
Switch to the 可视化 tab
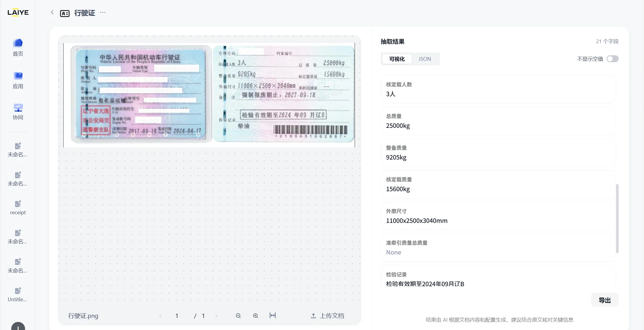click(397, 59)
